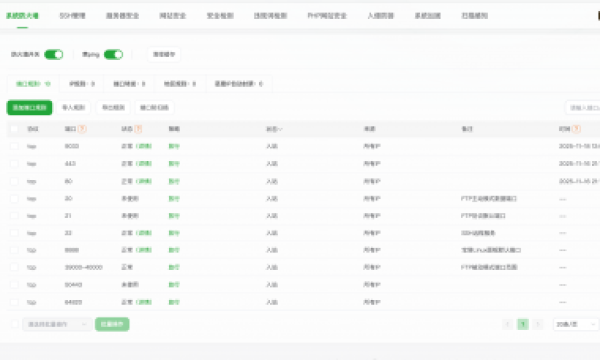Tick the checkbox for port 80 row
The width and height of the screenshot is (600, 360).
[x=14, y=181]
